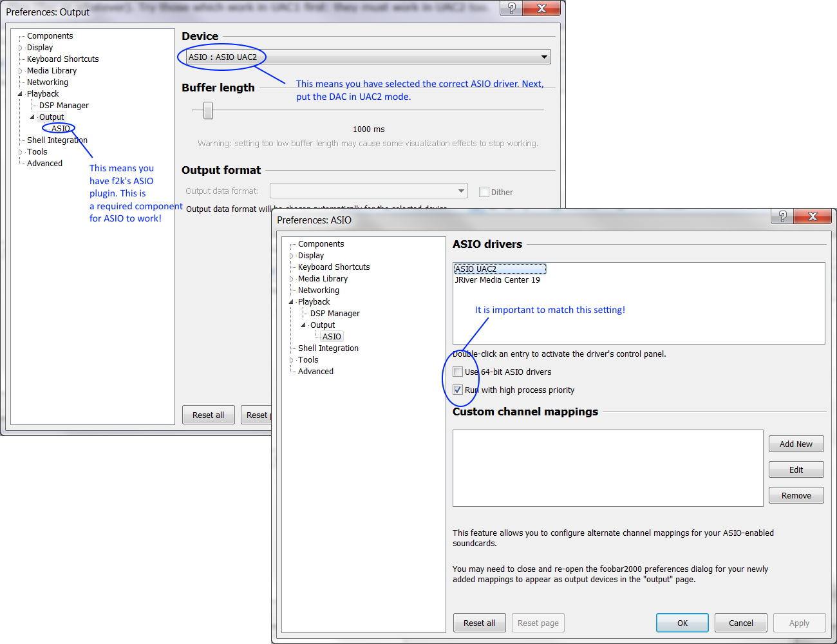Screen dimensions: 837x644
Task: Click Reset all in Preferences: Output
Action: [209, 415]
